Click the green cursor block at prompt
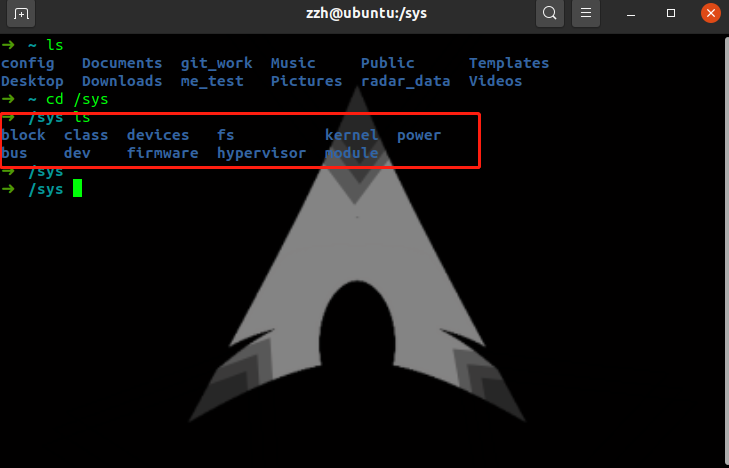 77,188
